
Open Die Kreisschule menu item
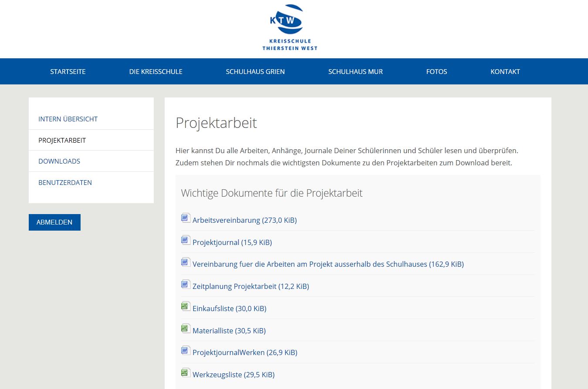(x=155, y=72)
